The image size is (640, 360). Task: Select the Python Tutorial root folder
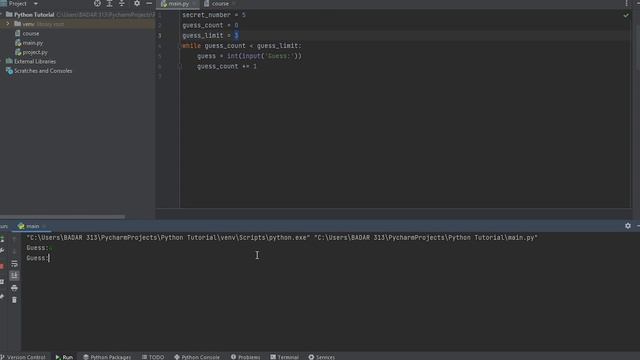coord(34,15)
